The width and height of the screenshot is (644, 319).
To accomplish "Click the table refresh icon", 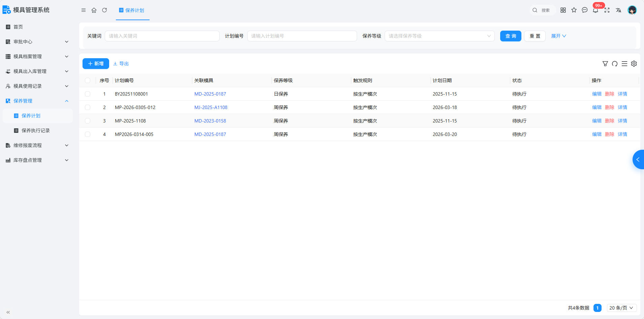I will pos(615,64).
